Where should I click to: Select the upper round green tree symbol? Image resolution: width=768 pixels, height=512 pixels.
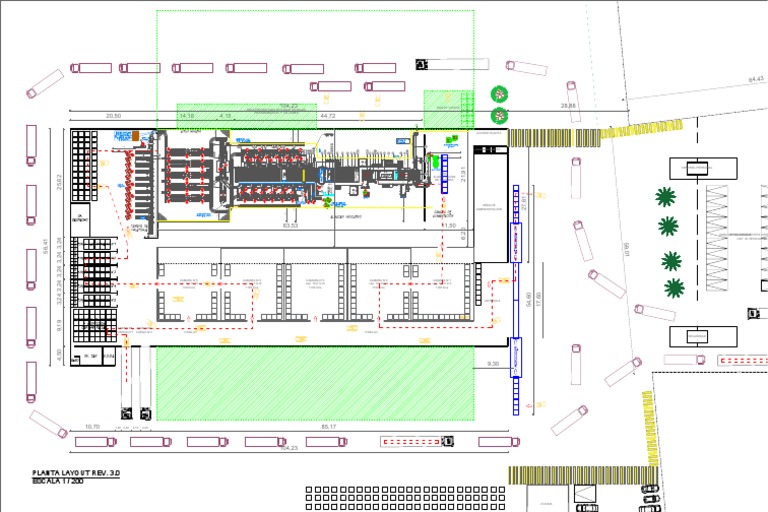pos(499,94)
